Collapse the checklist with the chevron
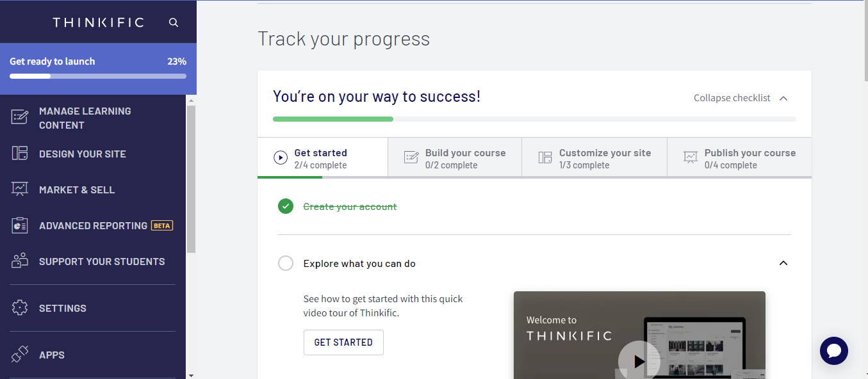Viewport: 868px width, 379px height. (x=783, y=98)
